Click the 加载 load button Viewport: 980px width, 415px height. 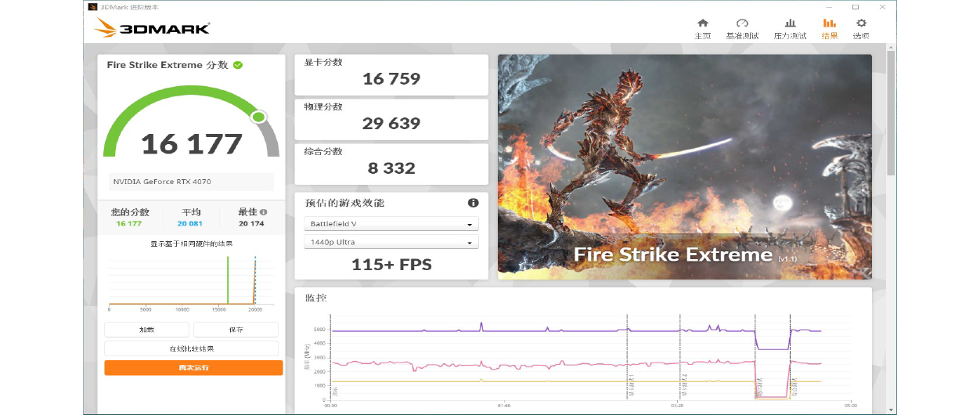pos(146,330)
